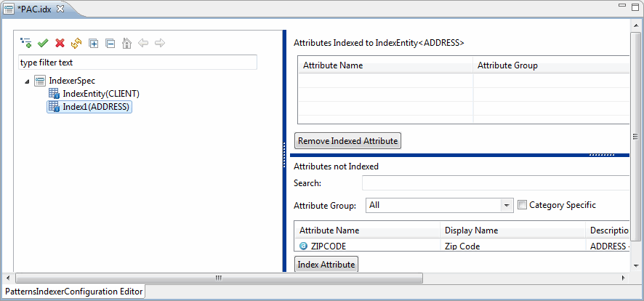Click the yellow refresh arrows icon

pos(76,43)
